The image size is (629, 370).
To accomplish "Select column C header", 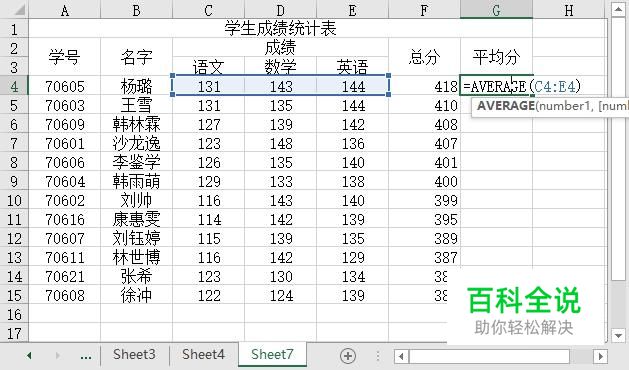I will click(208, 10).
